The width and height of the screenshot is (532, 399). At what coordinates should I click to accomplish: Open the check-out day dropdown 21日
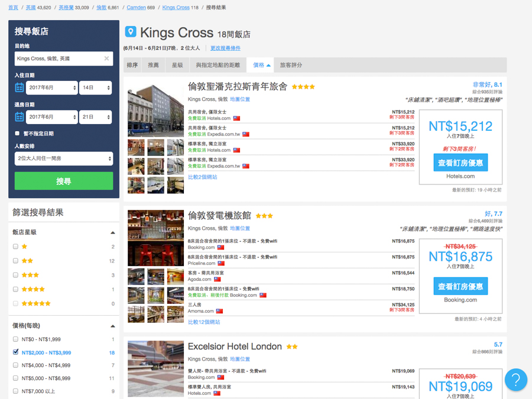[x=95, y=116]
